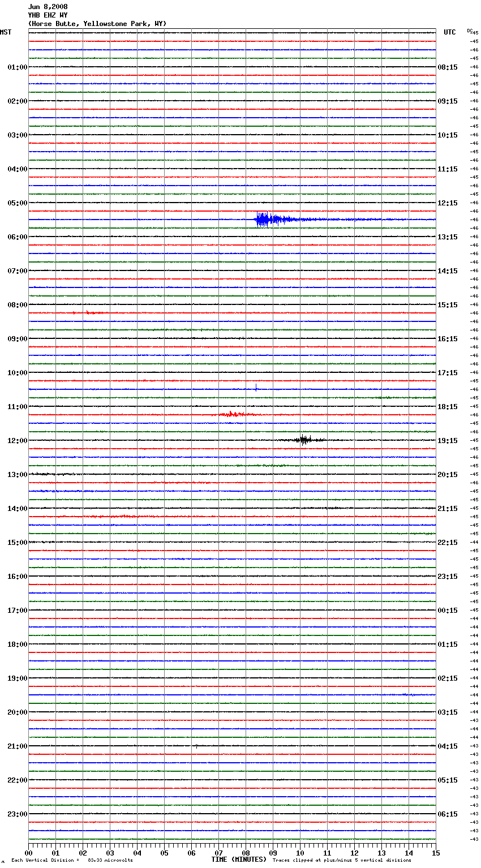The height and width of the screenshot is (868, 481).
Task: Click the 15:15 UTC time label
Action: click(x=448, y=305)
